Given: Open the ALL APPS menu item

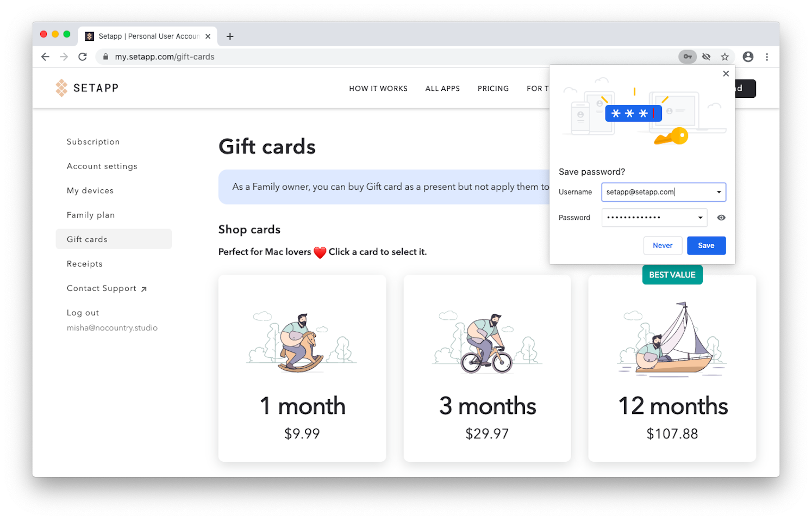Looking at the screenshot, I should tap(442, 89).
